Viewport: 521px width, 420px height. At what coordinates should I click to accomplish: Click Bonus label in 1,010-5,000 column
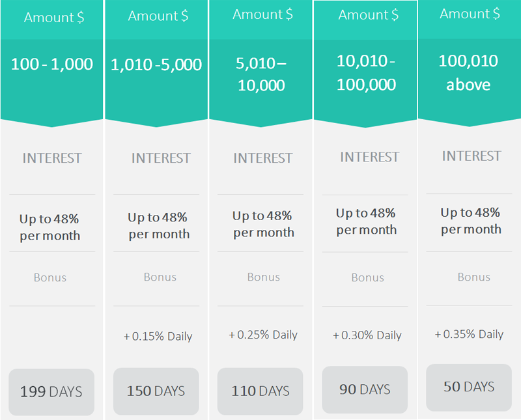pyautogui.click(x=160, y=277)
